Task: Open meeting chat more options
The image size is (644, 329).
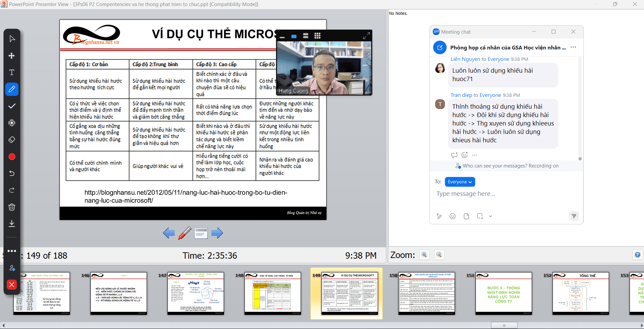Action: coord(573,47)
